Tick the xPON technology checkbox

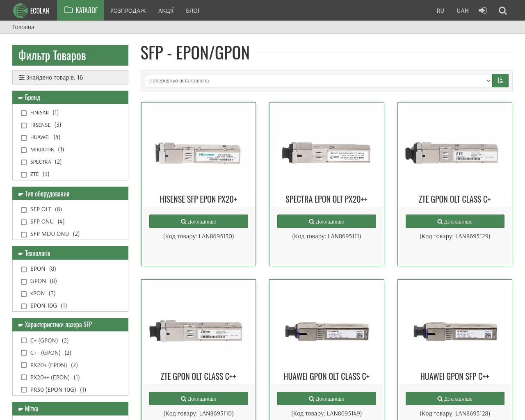pyautogui.click(x=24, y=294)
